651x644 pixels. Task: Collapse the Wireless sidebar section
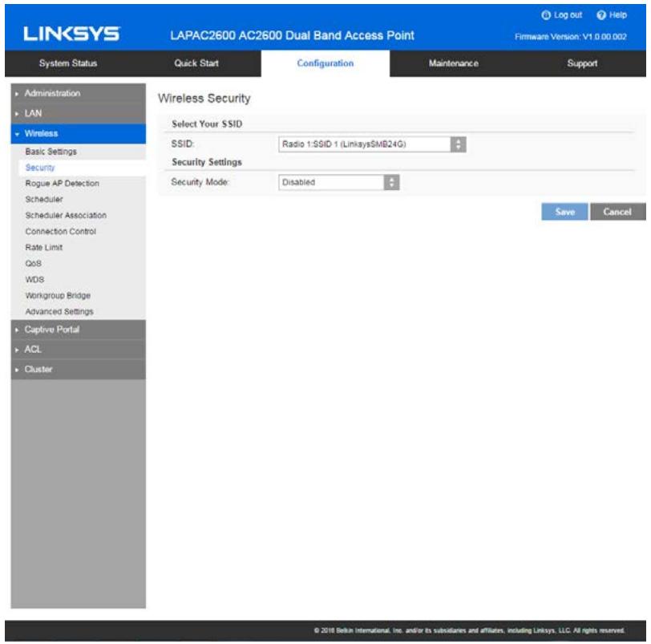tap(78, 134)
